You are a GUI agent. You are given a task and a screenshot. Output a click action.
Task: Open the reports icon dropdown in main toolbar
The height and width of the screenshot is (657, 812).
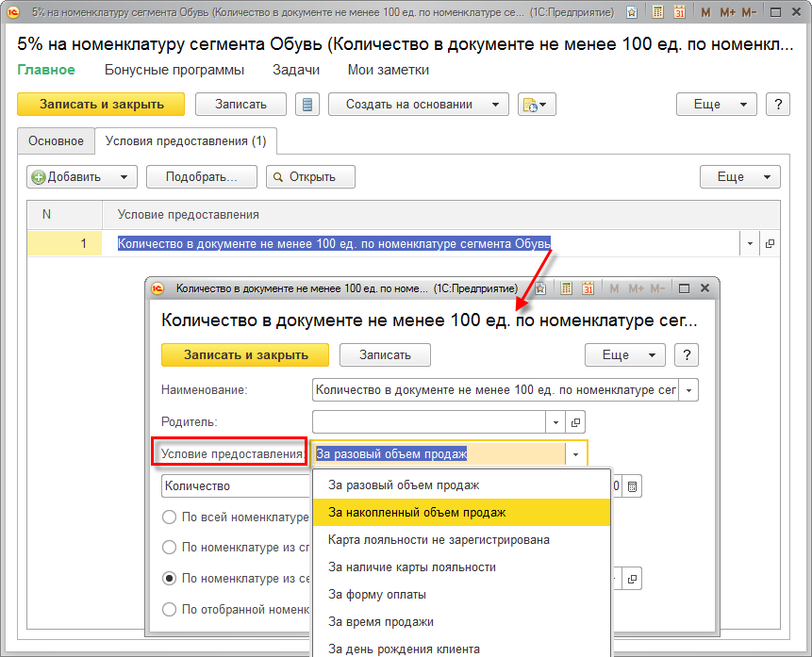[538, 105]
